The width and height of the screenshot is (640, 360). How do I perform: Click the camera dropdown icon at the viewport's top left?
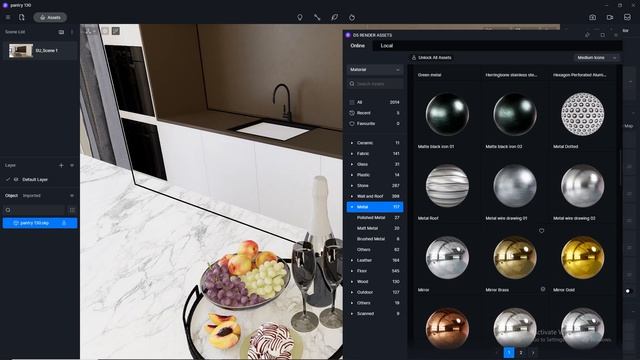click(89, 31)
